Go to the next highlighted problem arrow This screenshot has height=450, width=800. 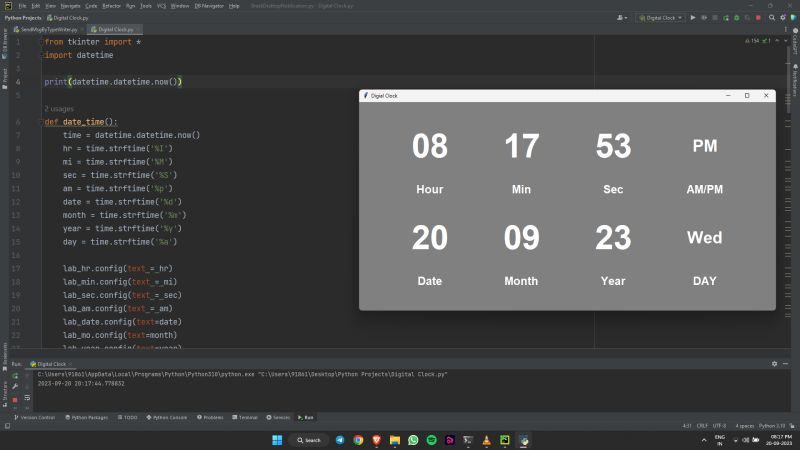pos(785,41)
